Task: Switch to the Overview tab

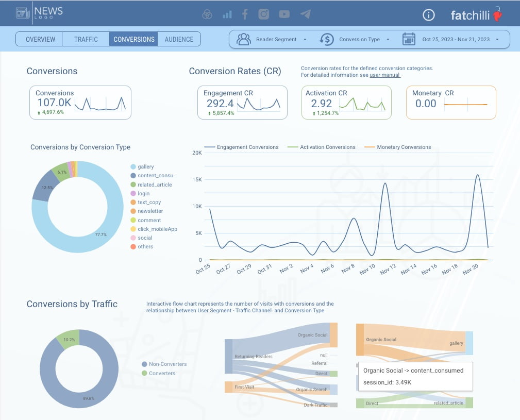Action: tap(40, 39)
